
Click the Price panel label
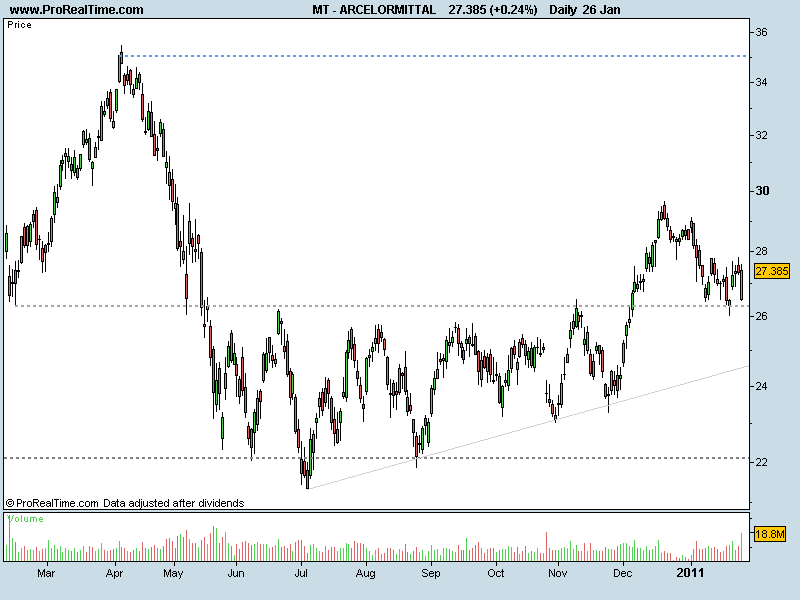click(19, 24)
